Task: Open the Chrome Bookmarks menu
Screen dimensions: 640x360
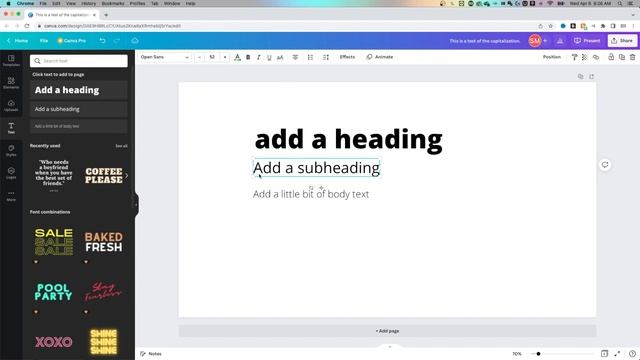Action: pyautogui.click(x=113, y=3)
